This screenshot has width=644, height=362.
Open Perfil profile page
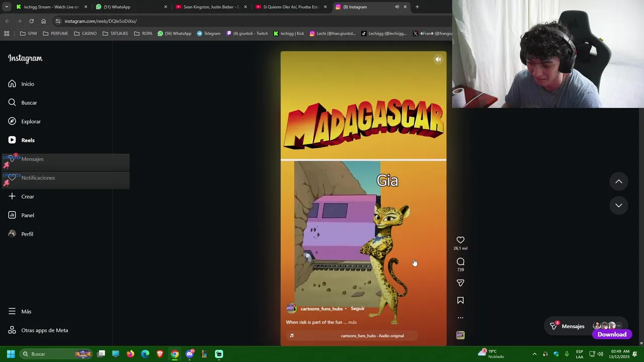(21, 234)
